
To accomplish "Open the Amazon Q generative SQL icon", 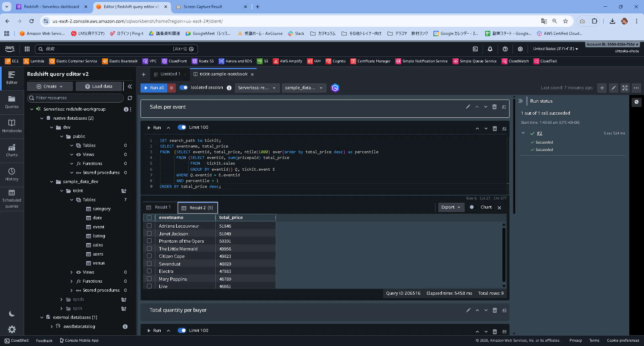I will (x=335, y=88).
